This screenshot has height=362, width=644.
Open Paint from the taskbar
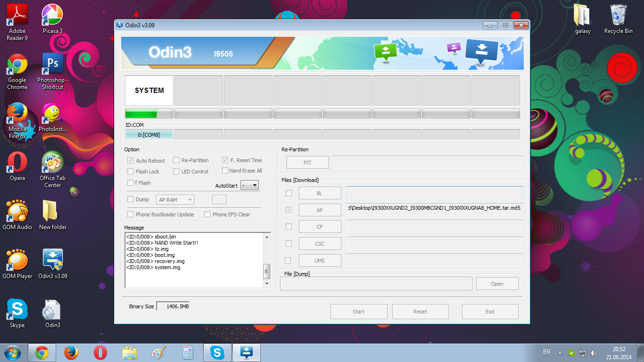click(158, 353)
